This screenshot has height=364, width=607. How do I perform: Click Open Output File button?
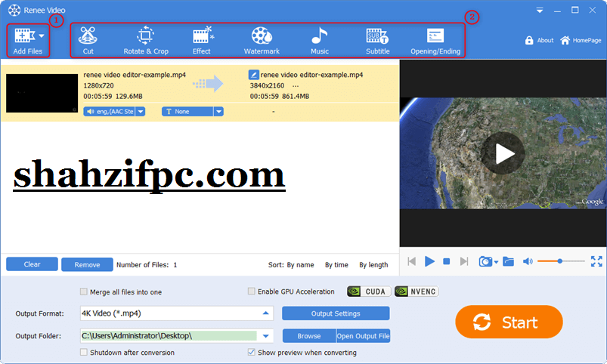(363, 336)
